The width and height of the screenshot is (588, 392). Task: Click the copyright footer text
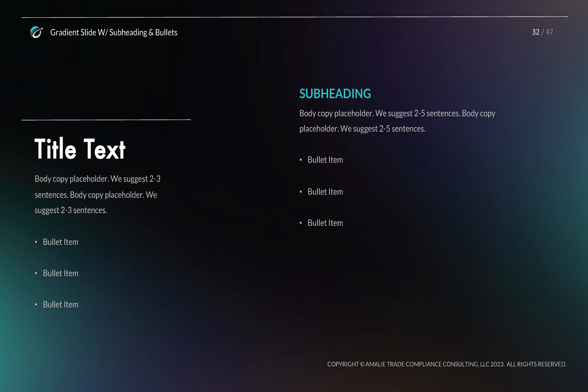(x=447, y=364)
